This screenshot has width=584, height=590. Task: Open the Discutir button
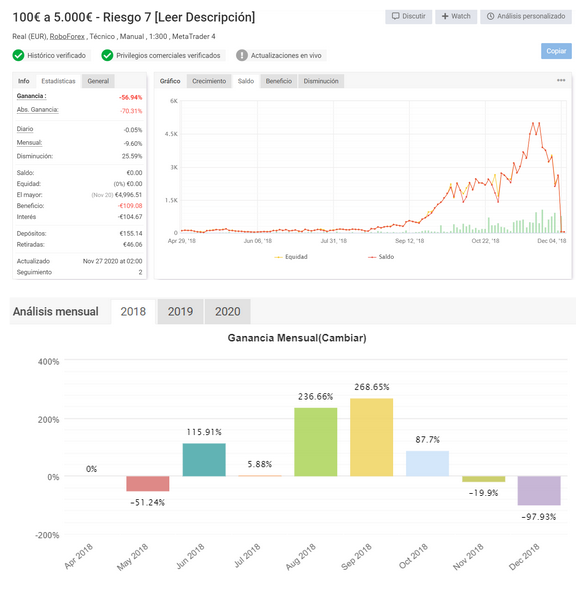coord(408,17)
